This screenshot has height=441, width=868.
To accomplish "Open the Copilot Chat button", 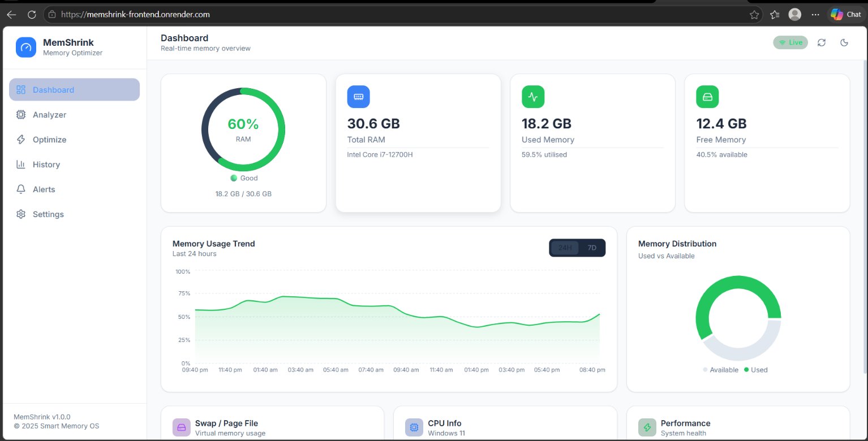I will coord(845,15).
